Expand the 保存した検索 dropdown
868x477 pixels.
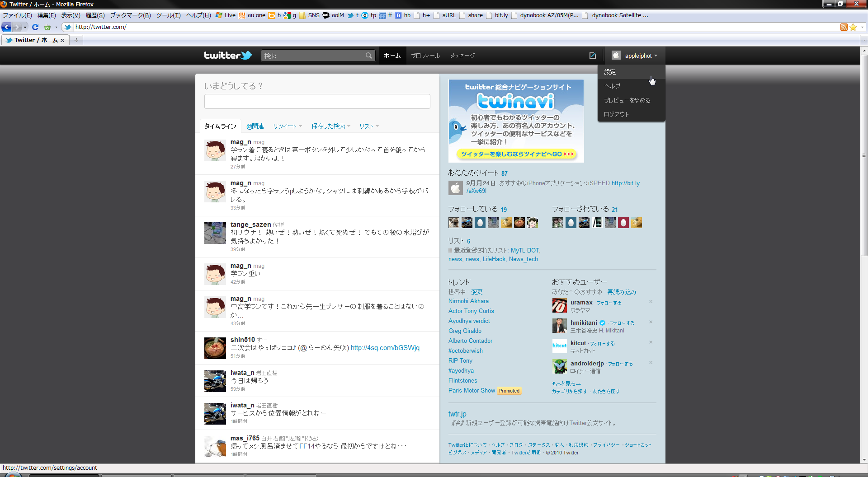coord(331,126)
